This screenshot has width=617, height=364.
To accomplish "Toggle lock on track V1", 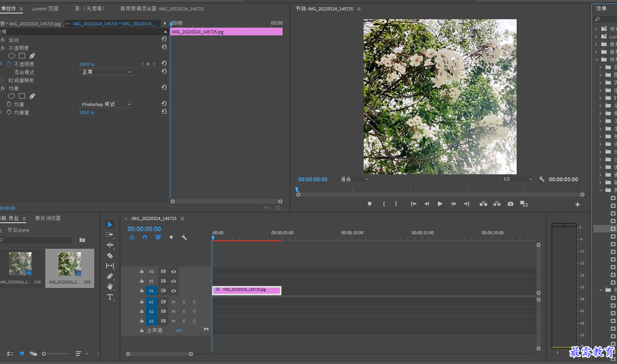I will pos(142,291).
